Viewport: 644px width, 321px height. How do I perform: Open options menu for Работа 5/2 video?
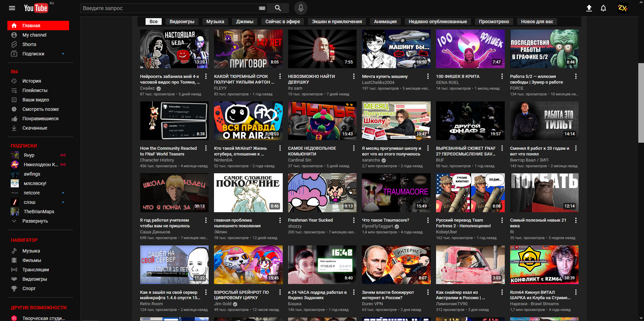coord(576,76)
